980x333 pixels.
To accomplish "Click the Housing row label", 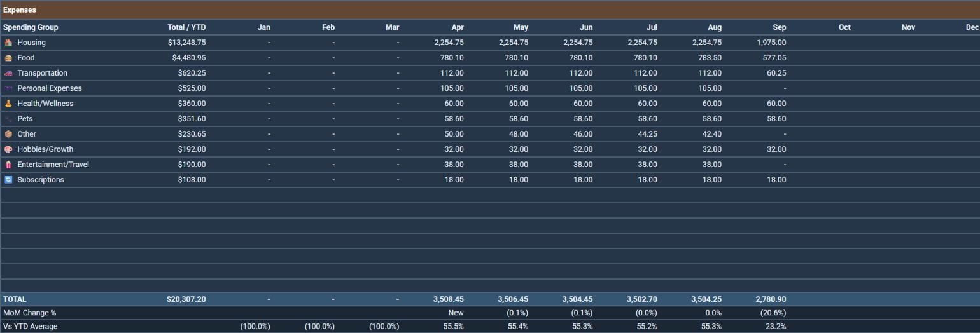I will pos(32,43).
